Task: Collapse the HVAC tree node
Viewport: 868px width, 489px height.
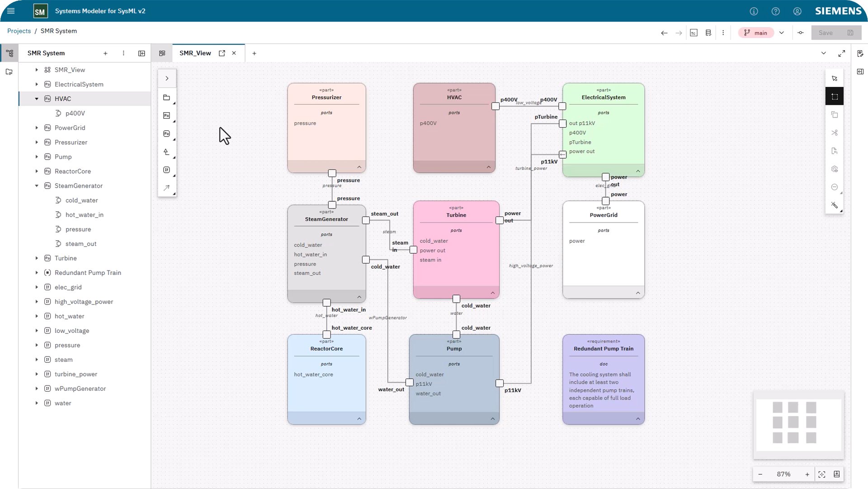Action: tap(37, 99)
